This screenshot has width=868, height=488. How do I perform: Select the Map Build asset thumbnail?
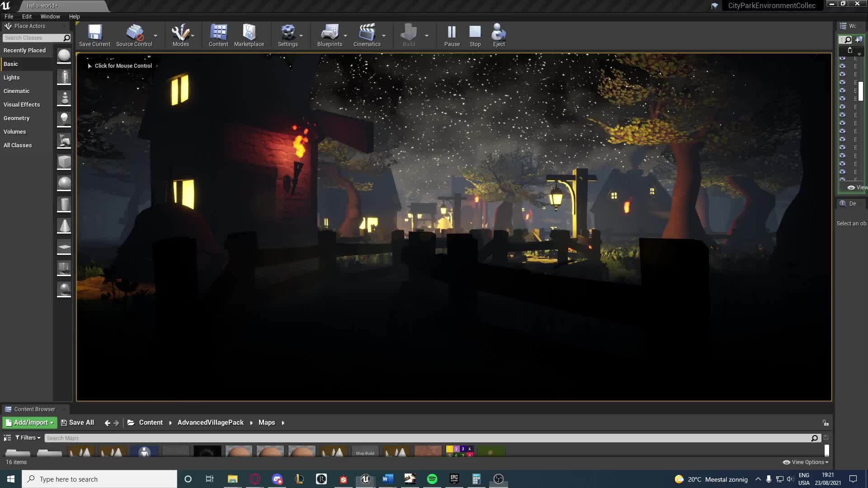click(365, 451)
